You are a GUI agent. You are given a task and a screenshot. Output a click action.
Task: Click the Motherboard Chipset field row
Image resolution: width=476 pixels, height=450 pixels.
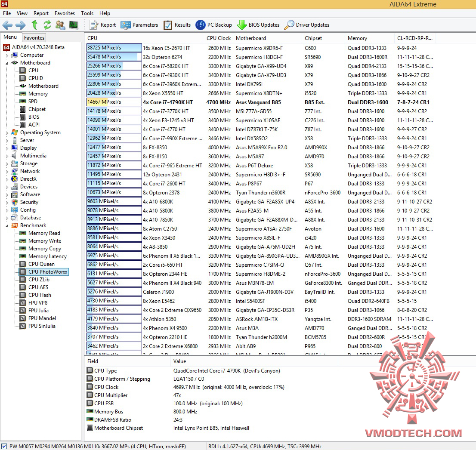[x=213, y=428]
